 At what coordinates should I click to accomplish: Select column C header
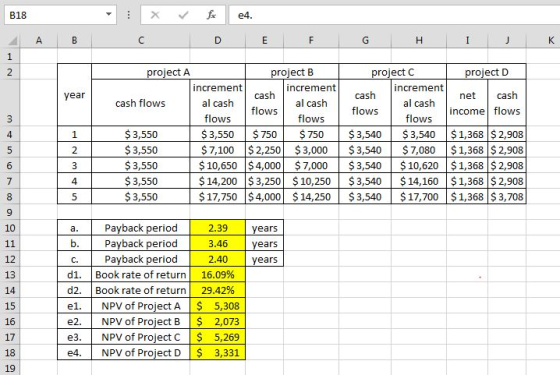141,40
